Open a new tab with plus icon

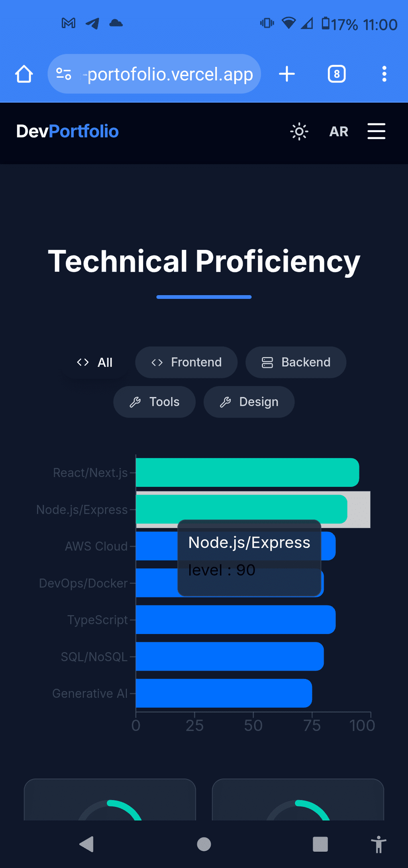[x=287, y=74]
